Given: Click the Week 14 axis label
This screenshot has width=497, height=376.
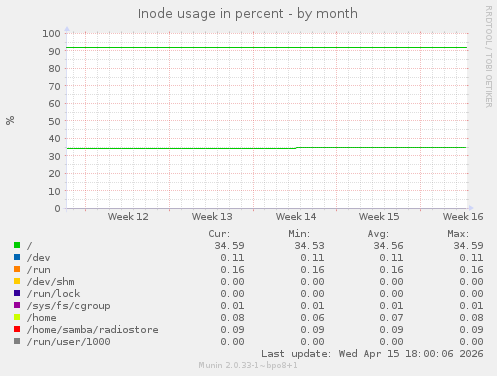Looking at the screenshot, I should [x=296, y=217].
